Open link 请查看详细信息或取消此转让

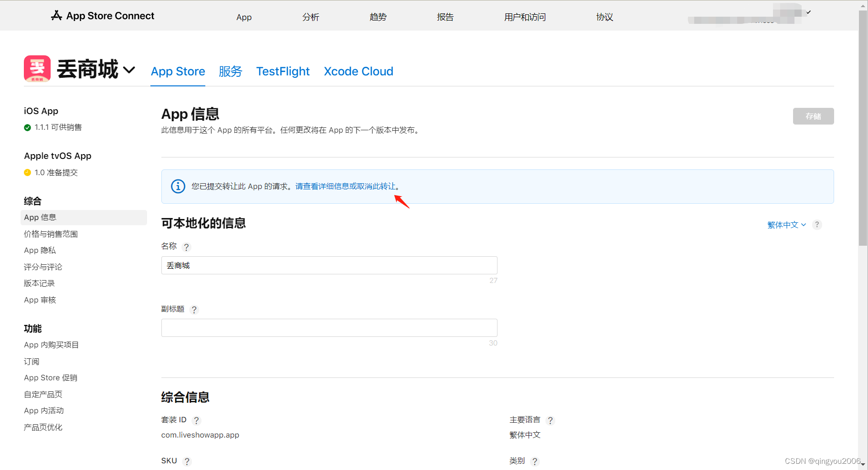[x=346, y=187]
